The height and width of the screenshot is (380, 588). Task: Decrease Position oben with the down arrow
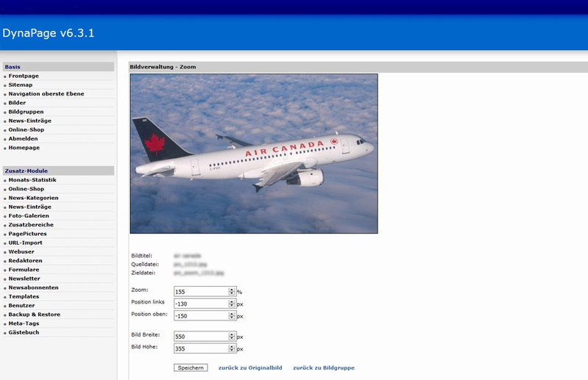coord(233,318)
